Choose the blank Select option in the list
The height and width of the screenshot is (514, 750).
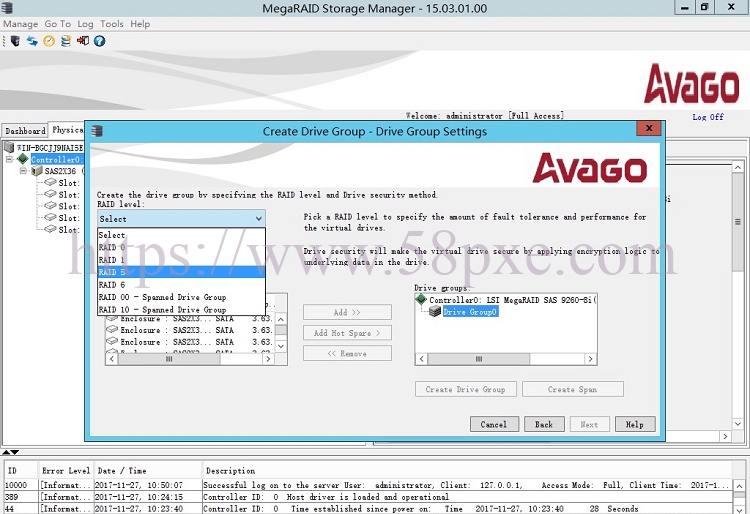tap(181, 235)
